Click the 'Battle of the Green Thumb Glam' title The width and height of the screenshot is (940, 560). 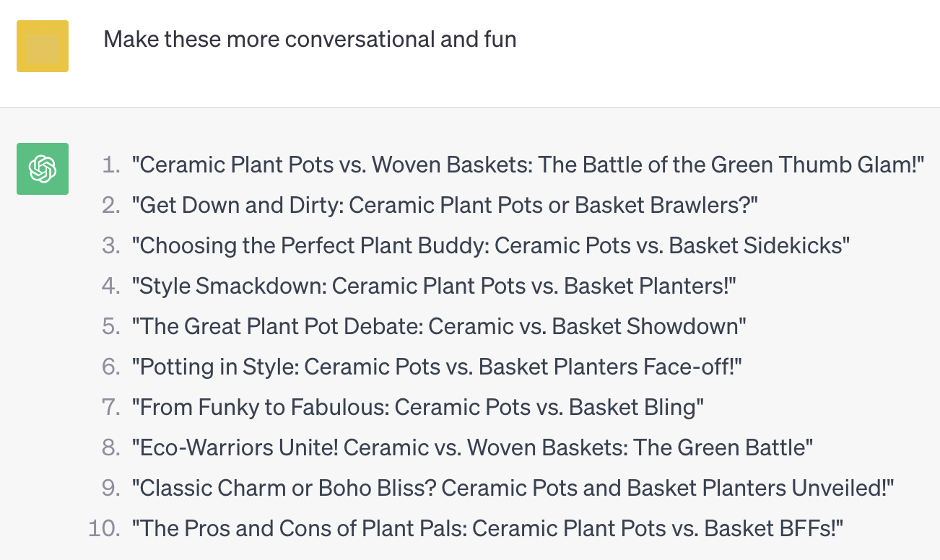click(x=528, y=165)
